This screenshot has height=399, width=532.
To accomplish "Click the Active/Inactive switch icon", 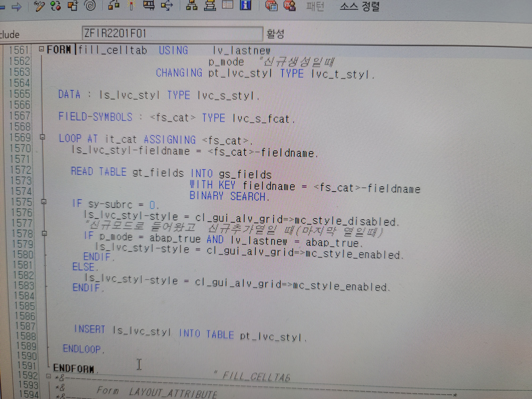I will (56, 6).
